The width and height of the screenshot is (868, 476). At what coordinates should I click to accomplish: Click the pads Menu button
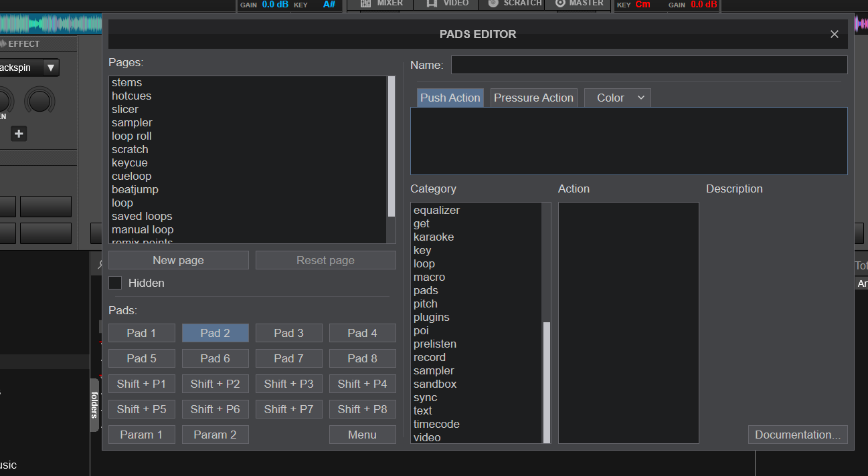[x=362, y=435]
